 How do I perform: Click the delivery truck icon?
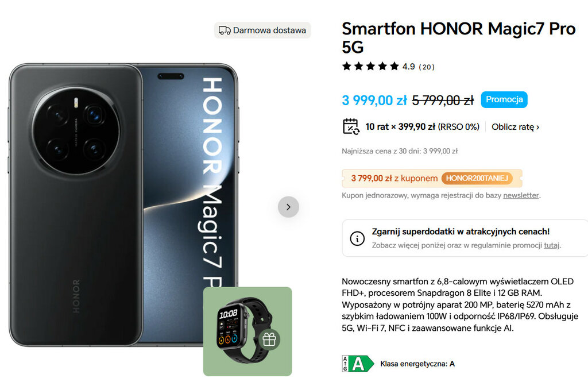[x=225, y=30]
